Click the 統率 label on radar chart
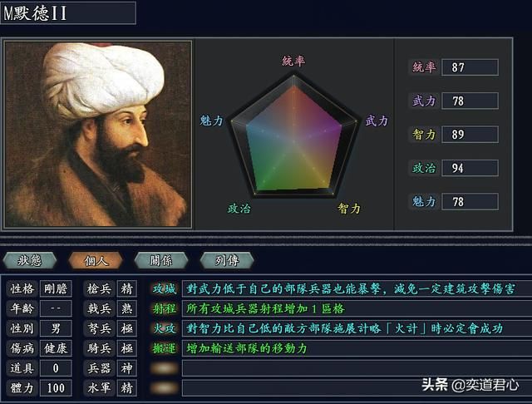Viewport: 532px width, 404px height. pyautogui.click(x=293, y=61)
